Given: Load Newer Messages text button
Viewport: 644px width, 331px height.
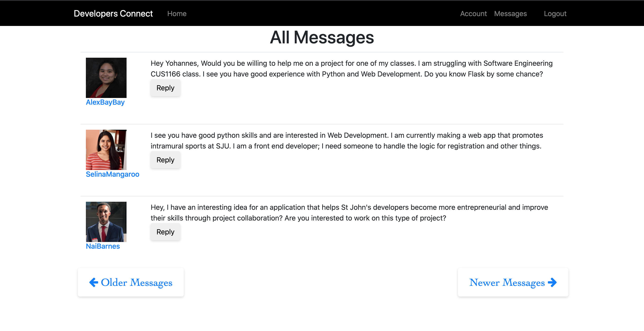Looking at the screenshot, I should pos(507,282).
